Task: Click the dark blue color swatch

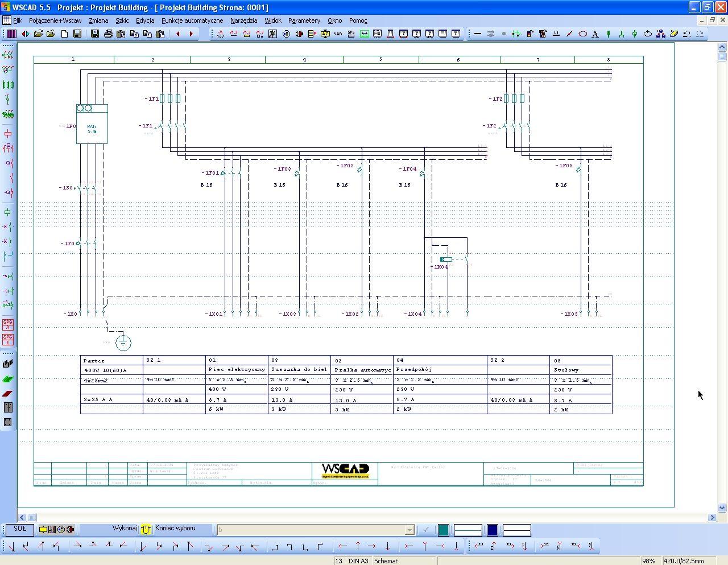Action: (493, 530)
